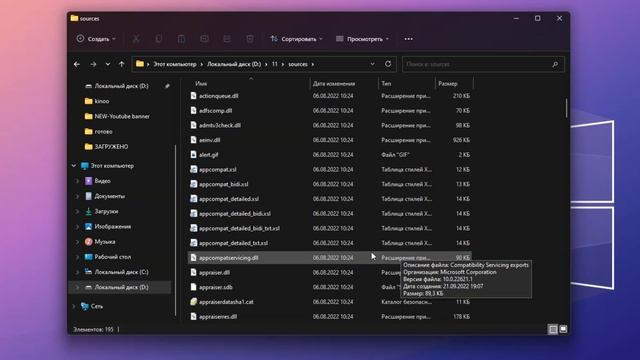
Task: Click the 11 folder breadcrumb
Action: coord(275,64)
